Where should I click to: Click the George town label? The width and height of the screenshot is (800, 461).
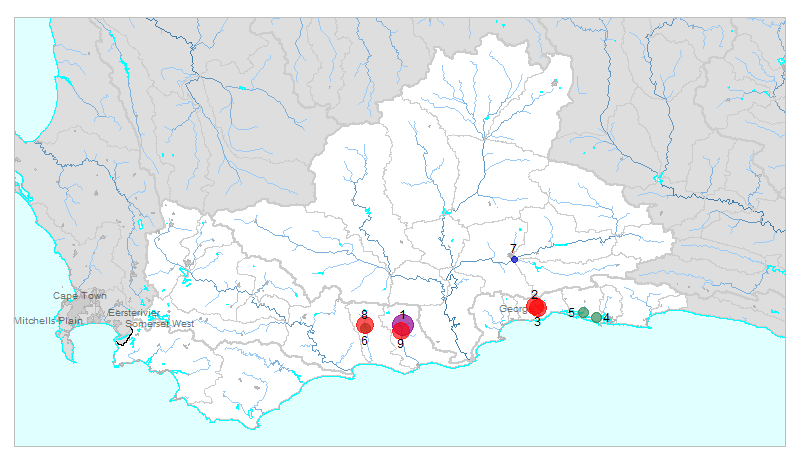(x=513, y=309)
